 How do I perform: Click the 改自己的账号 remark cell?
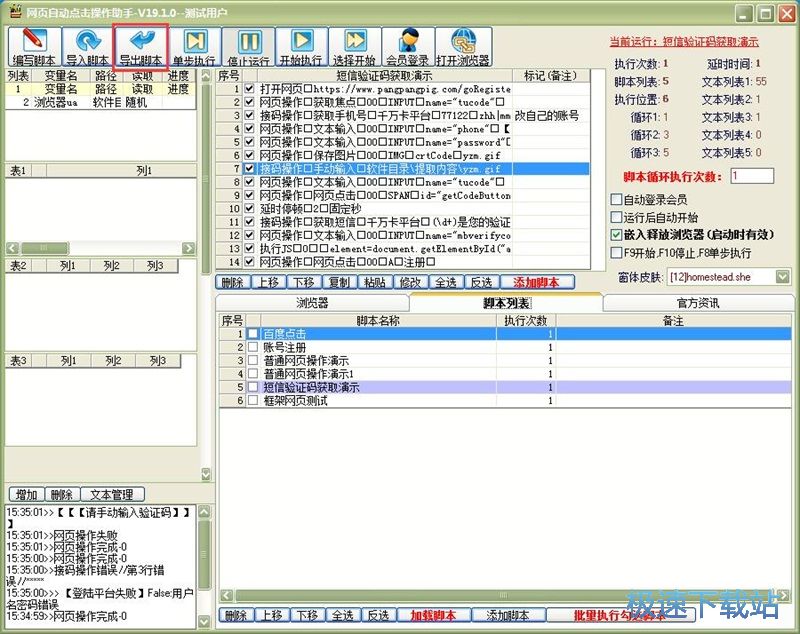551,115
